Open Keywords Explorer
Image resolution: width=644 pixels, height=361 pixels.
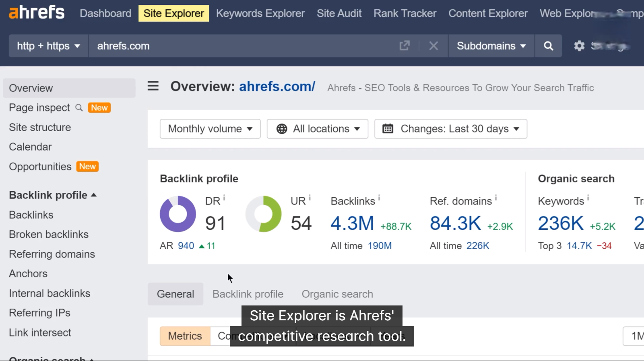260,13
